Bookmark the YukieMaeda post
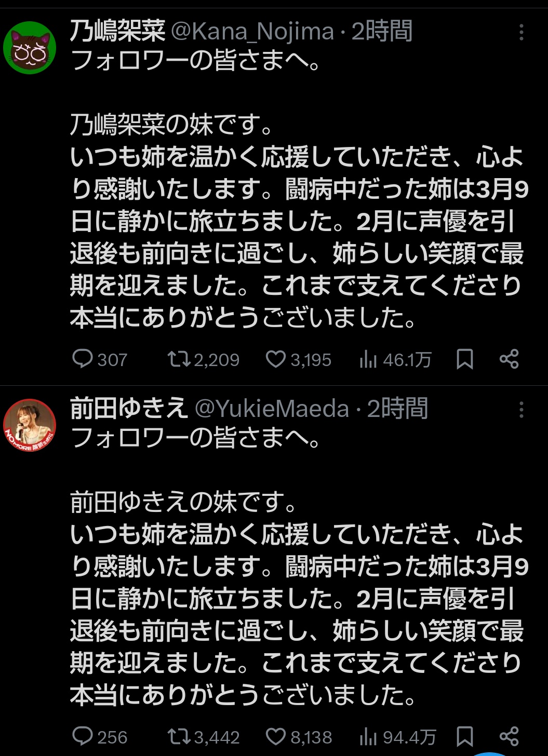 coord(465,736)
